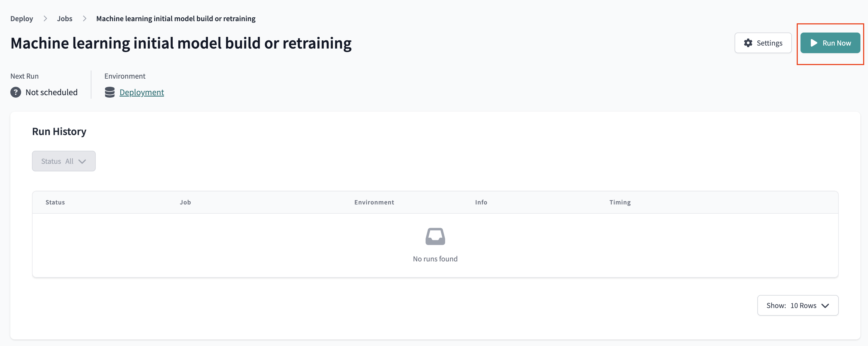Click the Run Now play icon
868x346 pixels.
pos(814,43)
